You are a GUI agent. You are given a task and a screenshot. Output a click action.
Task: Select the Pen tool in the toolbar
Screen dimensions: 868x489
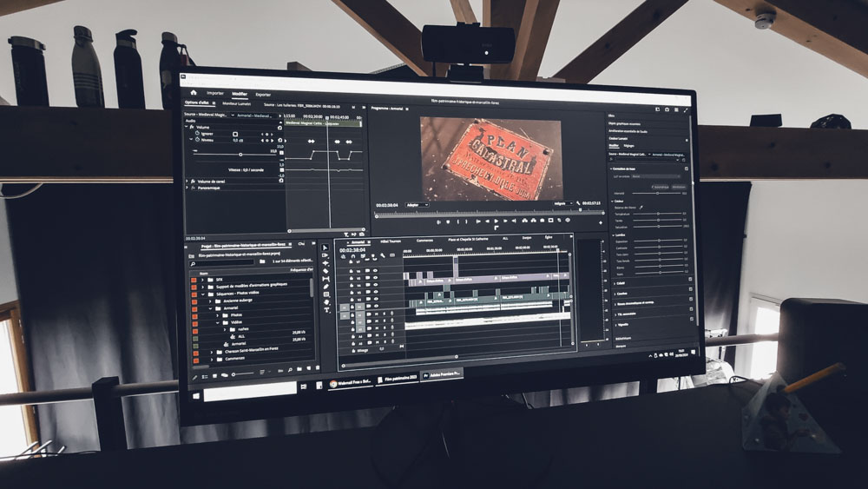[326, 287]
